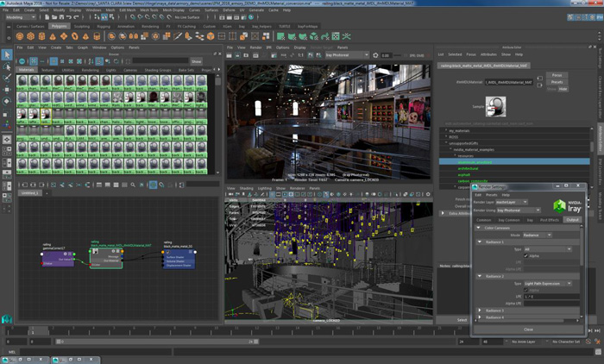Image resolution: width=604 pixels, height=364 pixels.
Task: Open the Mode Radiance dropdown
Action: click(x=536, y=235)
